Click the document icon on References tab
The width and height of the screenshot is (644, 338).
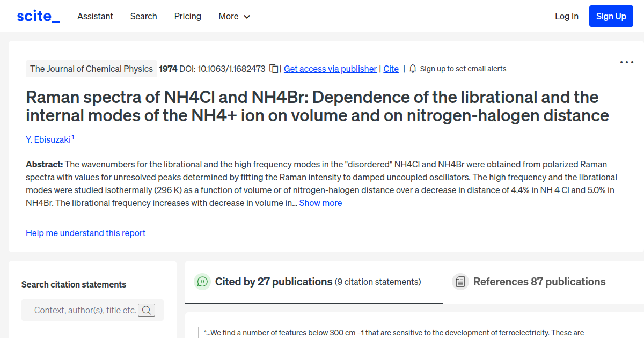460,281
